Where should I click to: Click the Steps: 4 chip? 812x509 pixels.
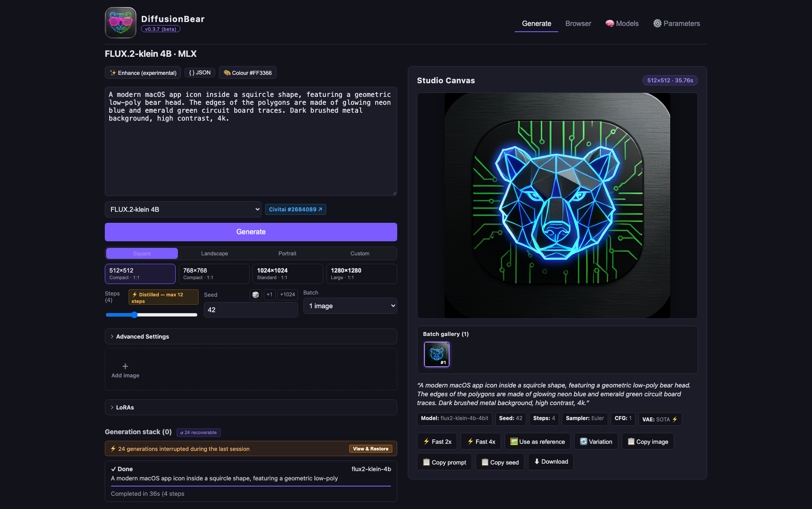(x=544, y=418)
